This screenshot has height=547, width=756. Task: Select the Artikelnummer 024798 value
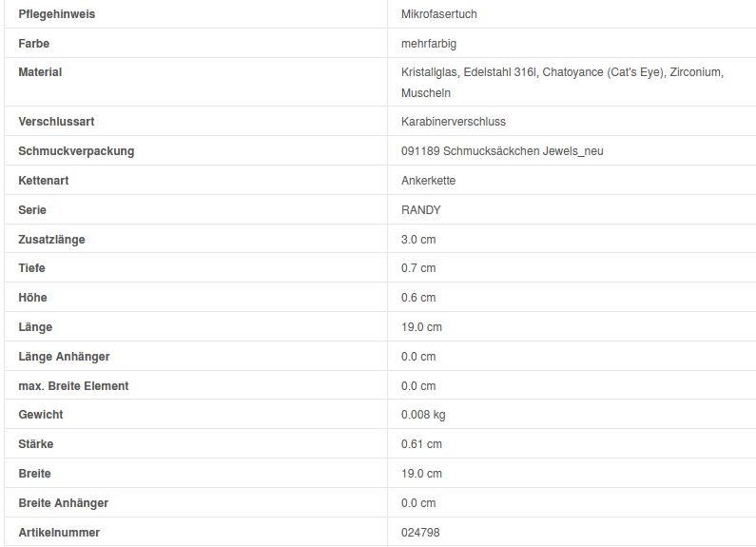420,533
